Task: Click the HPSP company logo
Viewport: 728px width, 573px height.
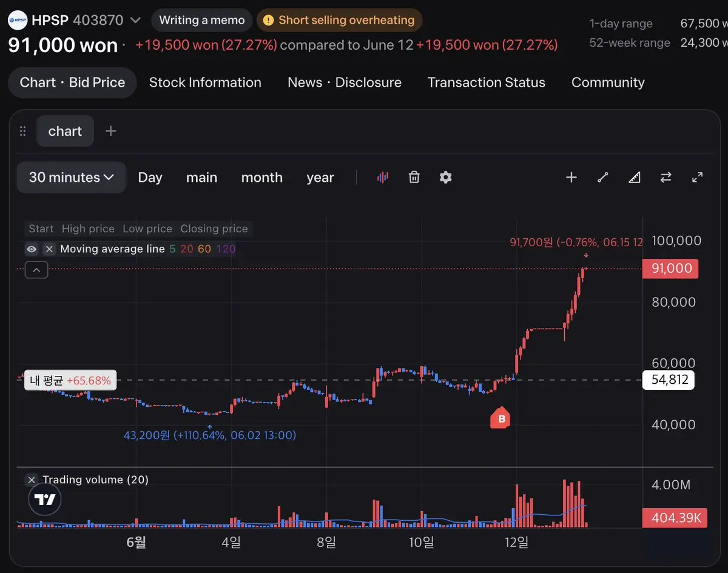Action: pyautogui.click(x=17, y=20)
